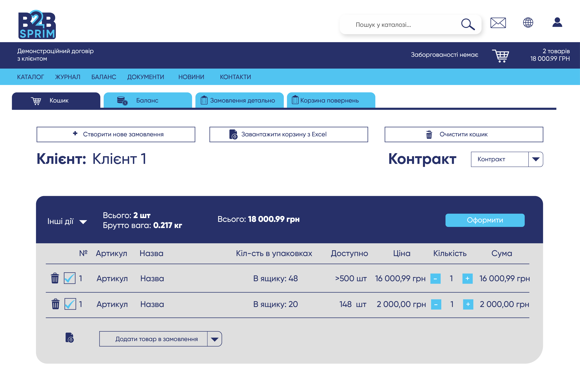This screenshot has width=580, height=392.
Task: Open КОНТАКТИ menu item
Action: pos(235,77)
